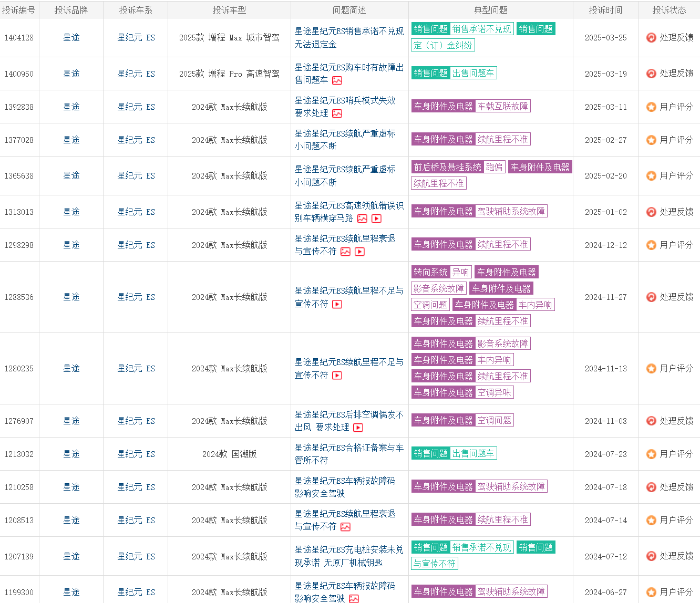Click the 跑偏 tag on complaint 1365638
Screen dimensions: 700x603
[493, 167]
